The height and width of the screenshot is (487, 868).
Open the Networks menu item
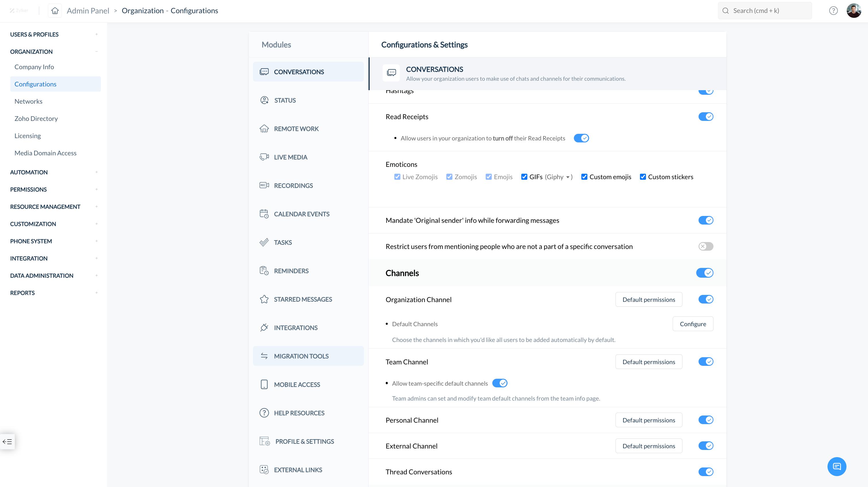click(28, 101)
